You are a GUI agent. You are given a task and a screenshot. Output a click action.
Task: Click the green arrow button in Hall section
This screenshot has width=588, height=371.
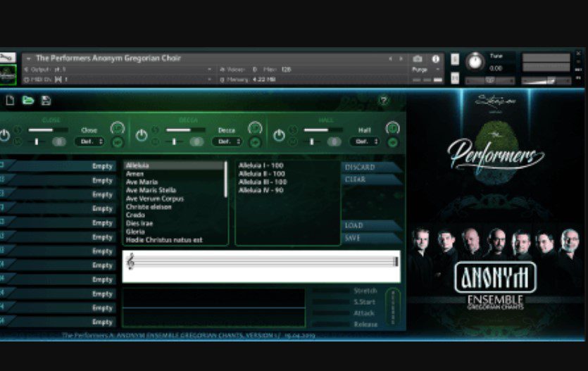click(x=393, y=142)
